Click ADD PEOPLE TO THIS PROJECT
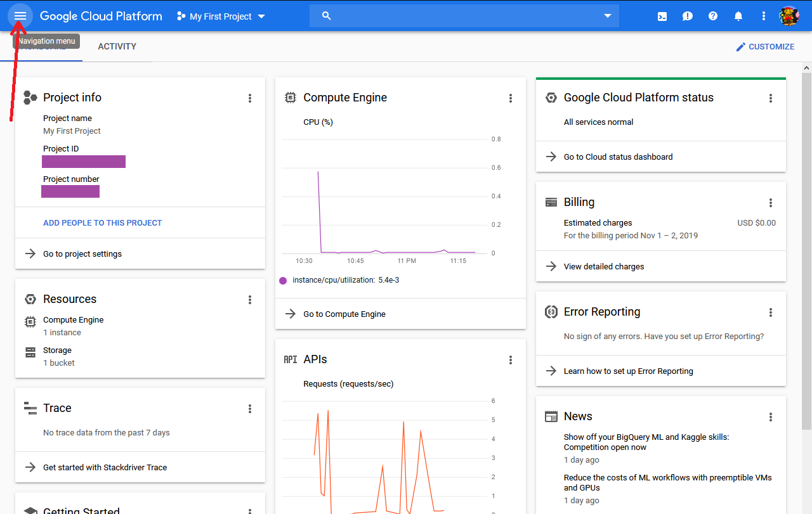This screenshot has height=514, width=812. (x=103, y=223)
